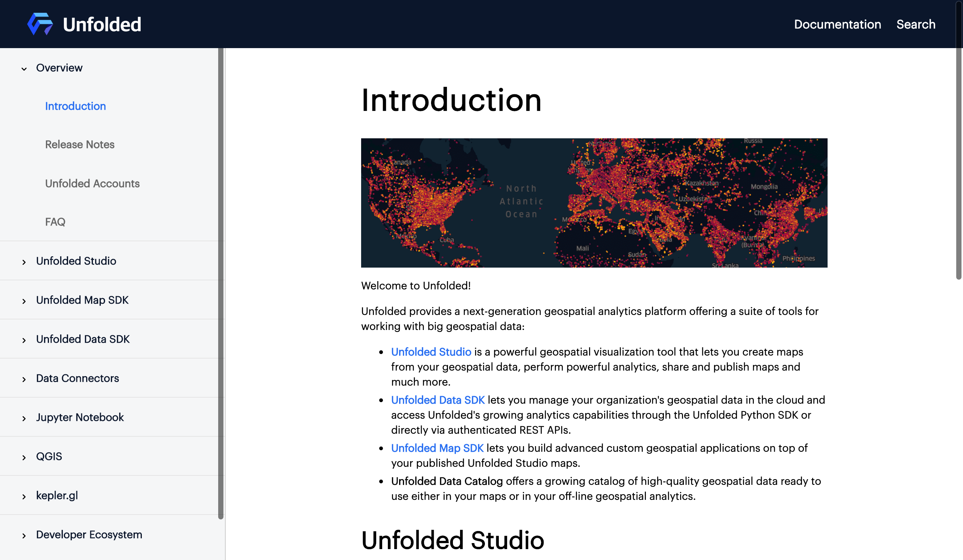Screen dimensions: 963x560
Task: Open Documentation in the top navigation
Action: point(837,24)
